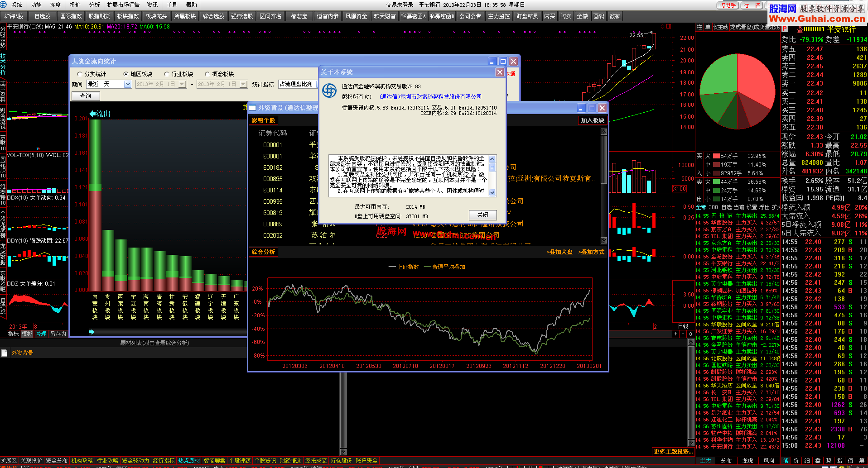Click the window icon in 外资背景 title bar
Screen dimensions: 868x468
click(253, 108)
